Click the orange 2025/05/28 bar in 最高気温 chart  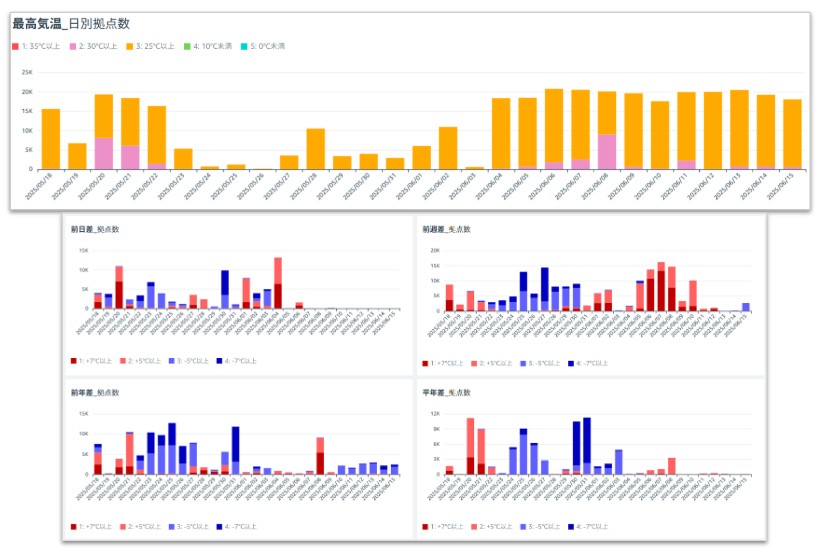(x=315, y=149)
